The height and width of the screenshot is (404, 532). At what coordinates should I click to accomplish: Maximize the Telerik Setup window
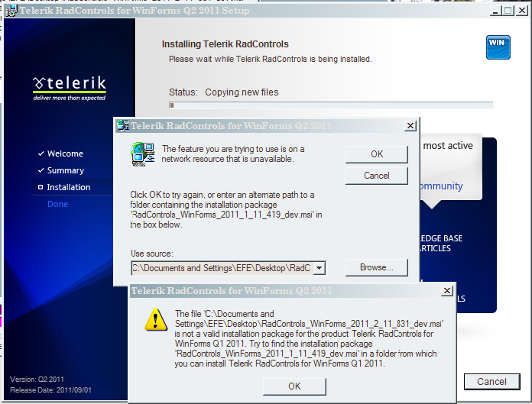pyautogui.click(x=508, y=11)
